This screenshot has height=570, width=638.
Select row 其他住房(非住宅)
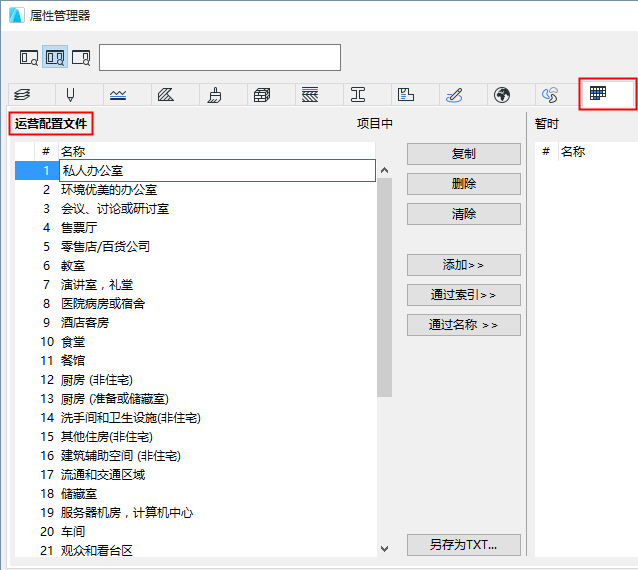click(x=195, y=437)
